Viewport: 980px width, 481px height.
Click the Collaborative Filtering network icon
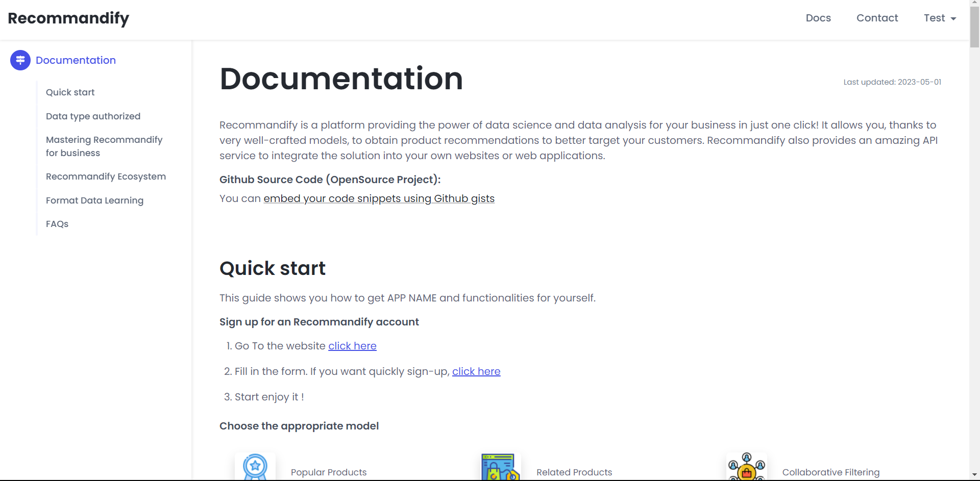click(746, 467)
